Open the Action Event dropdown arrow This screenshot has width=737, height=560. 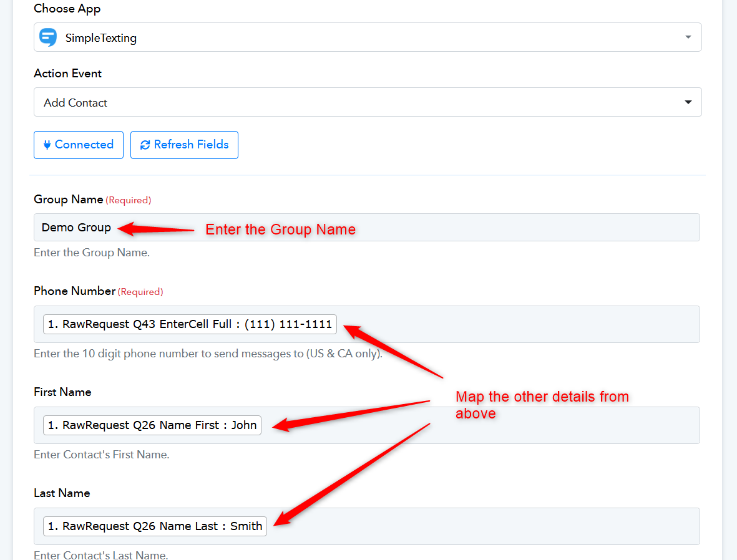pos(688,102)
